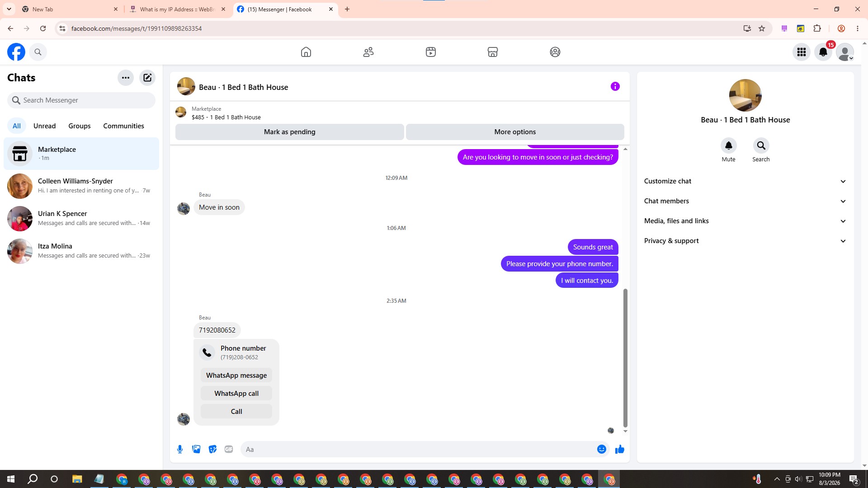Reload the page with refresh icon
This screenshot has height=488, width=868.
point(43,28)
